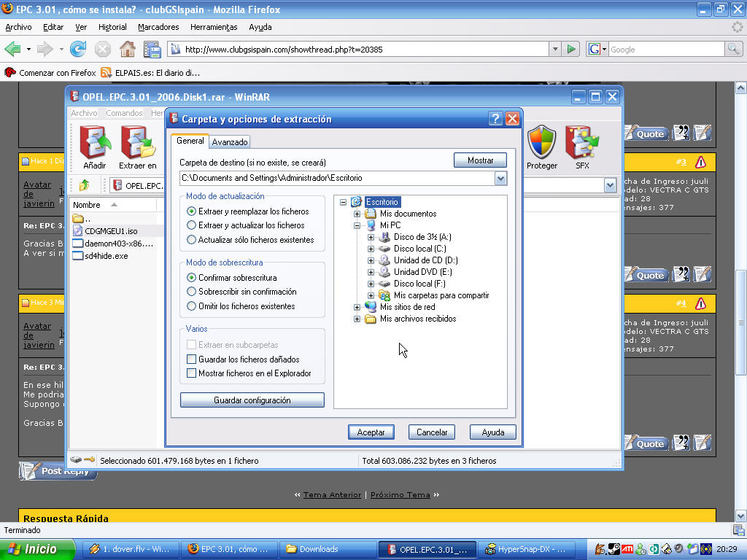This screenshot has width=747, height=560.
Task: Click the SFX toolbar icon
Action: tap(581, 144)
